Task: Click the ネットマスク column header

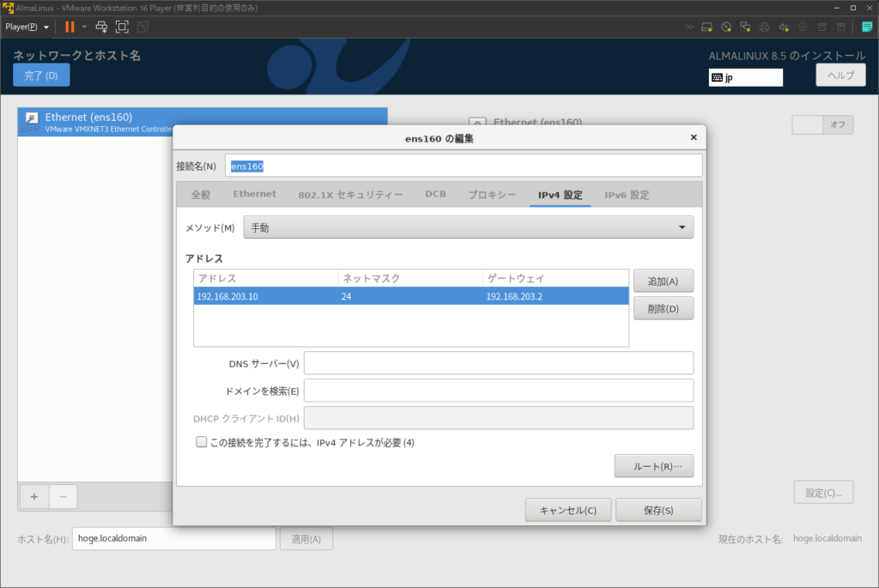Action: pos(410,278)
